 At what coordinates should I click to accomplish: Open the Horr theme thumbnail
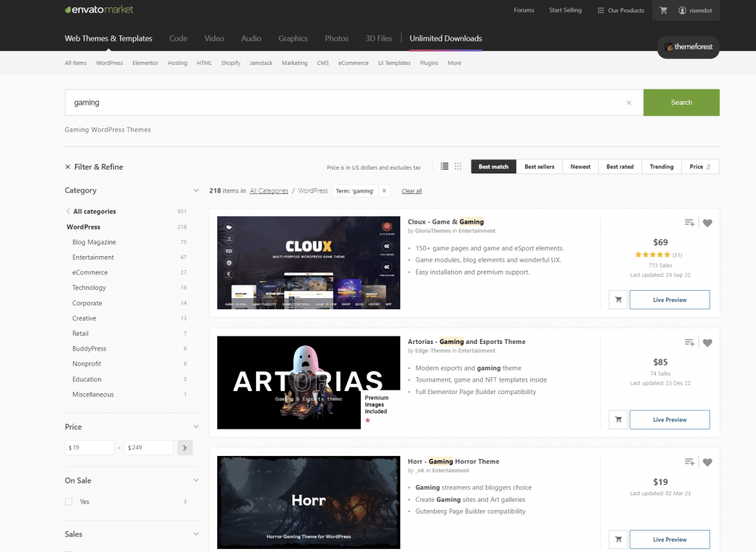click(x=309, y=503)
